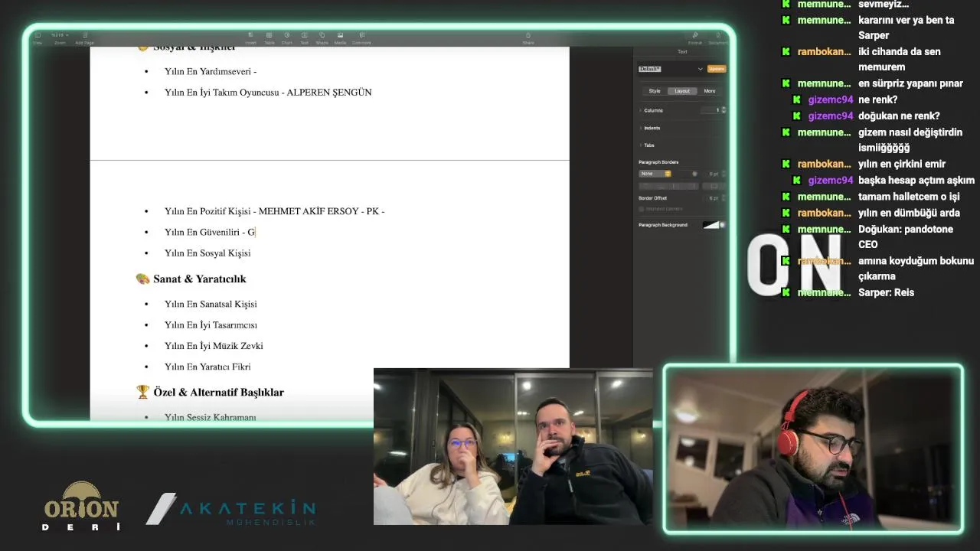
Task: Click the Table toolbar icon
Action: (269, 38)
